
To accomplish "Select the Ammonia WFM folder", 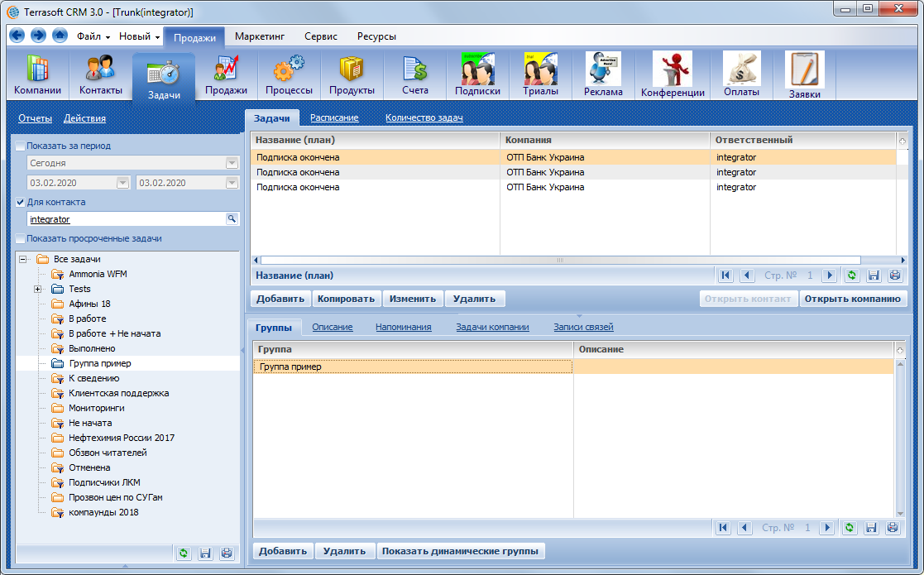I will (x=98, y=274).
